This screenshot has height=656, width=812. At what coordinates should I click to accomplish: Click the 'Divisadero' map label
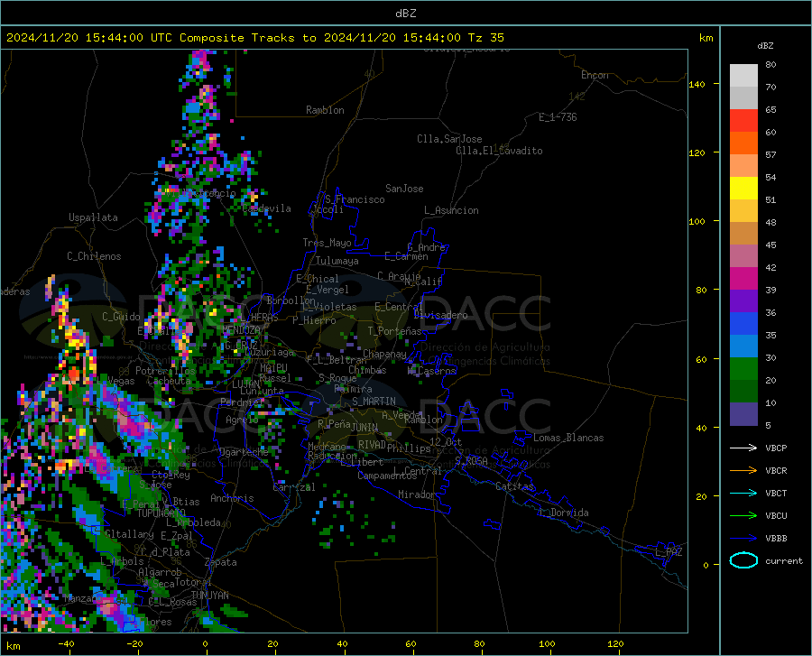(440, 315)
